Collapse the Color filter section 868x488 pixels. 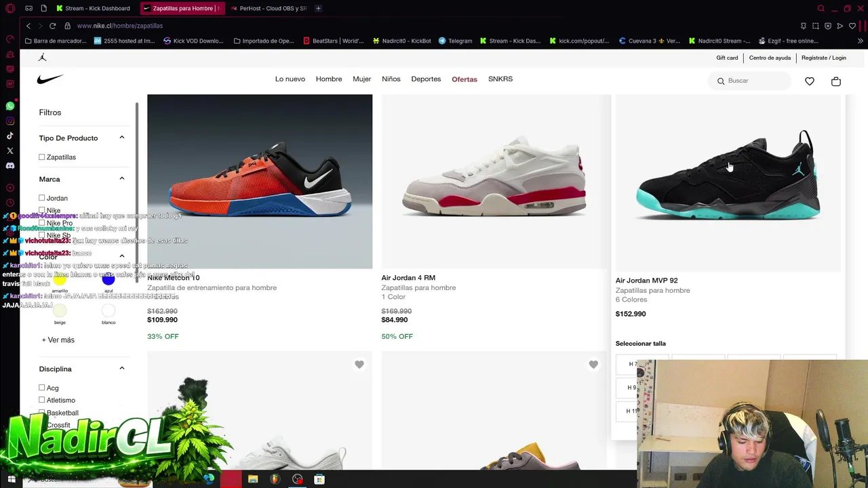click(x=122, y=257)
